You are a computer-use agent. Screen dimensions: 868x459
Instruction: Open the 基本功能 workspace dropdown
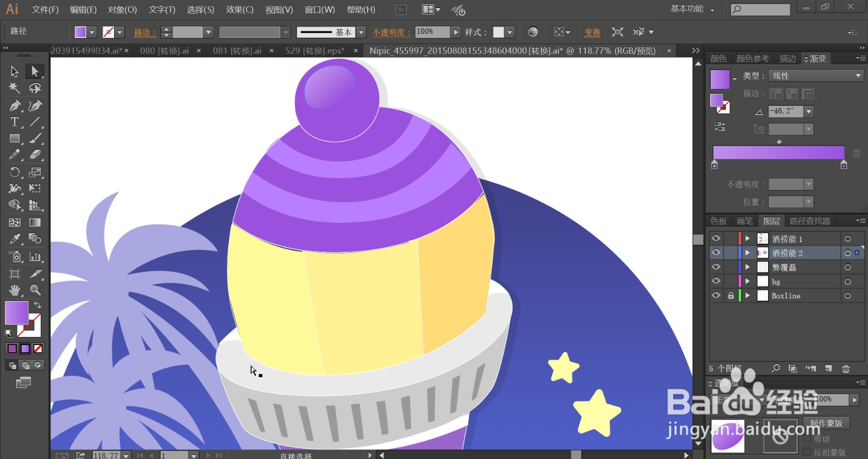(692, 9)
